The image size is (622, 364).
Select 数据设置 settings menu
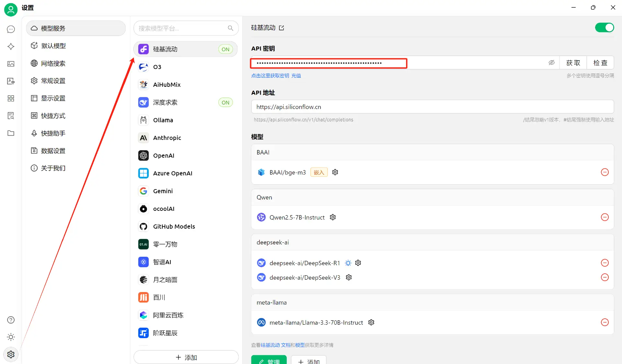pyautogui.click(x=76, y=151)
